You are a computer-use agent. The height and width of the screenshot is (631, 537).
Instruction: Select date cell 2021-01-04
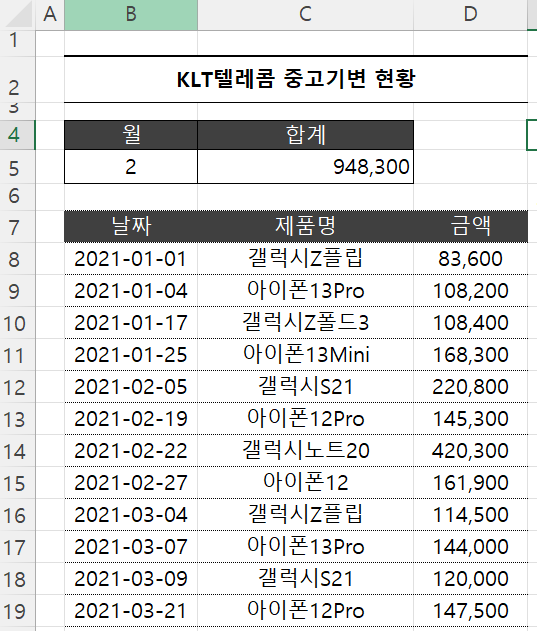click(x=131, y=291)
